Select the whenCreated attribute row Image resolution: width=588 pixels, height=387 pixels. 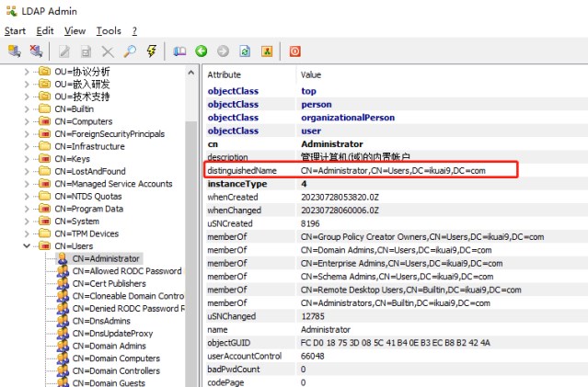pyautogui.click(x=397, y=197)
